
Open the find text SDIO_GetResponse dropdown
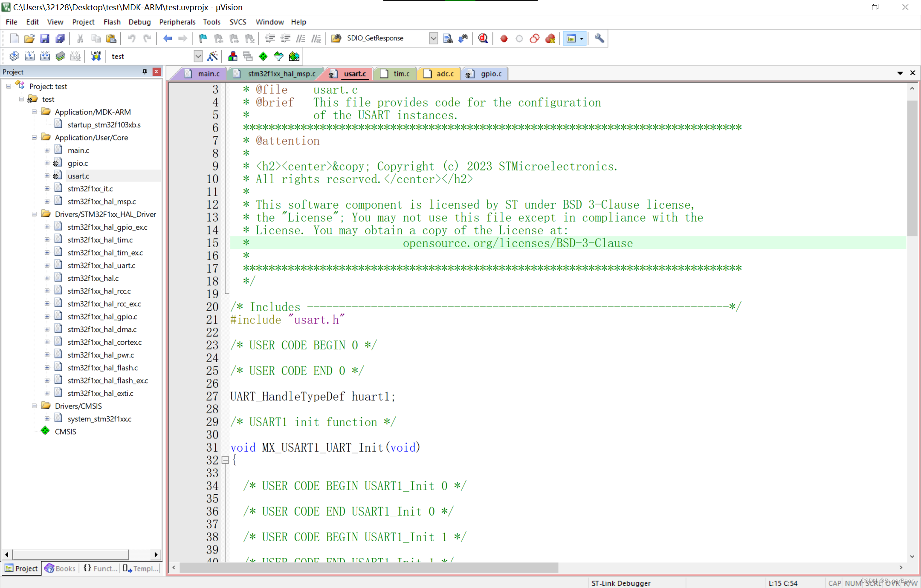pyautogui.click(x=433, y=38)
